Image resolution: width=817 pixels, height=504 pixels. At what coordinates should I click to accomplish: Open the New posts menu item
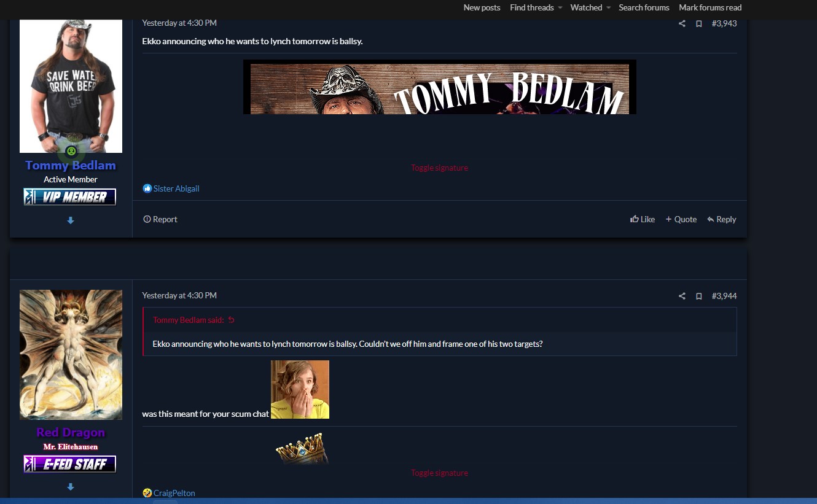(482, 7)
